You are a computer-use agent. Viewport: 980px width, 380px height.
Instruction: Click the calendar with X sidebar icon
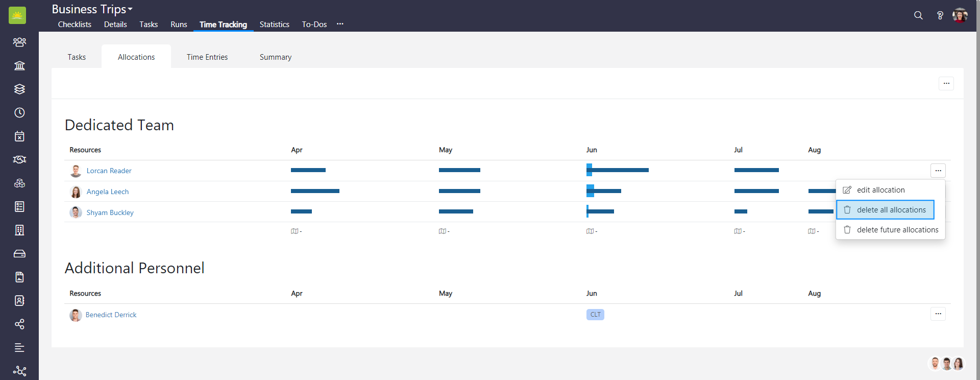(x=19, y=136)
